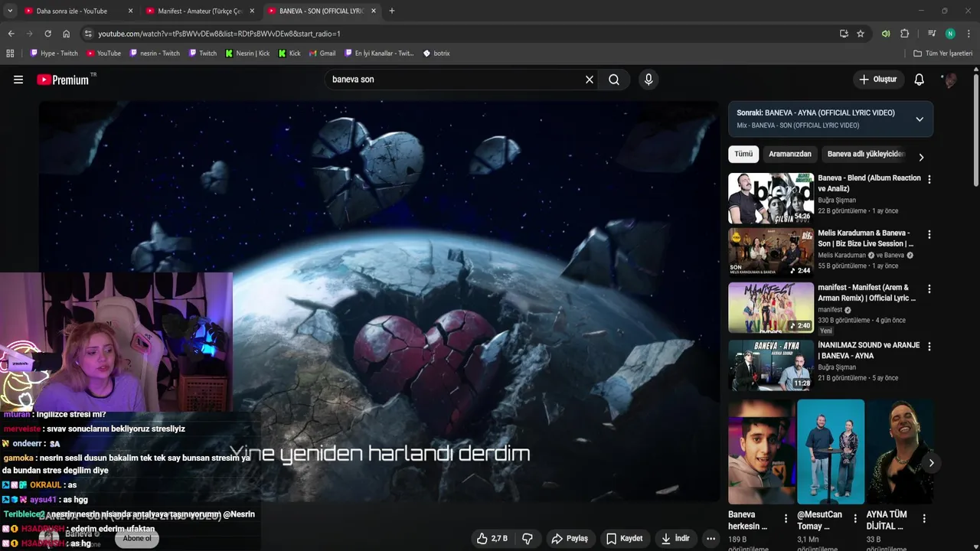This screenshot has height=551, width=980.
Task: Open the apps grid in bookmarks bar
Action: click(x=10, y=54)
